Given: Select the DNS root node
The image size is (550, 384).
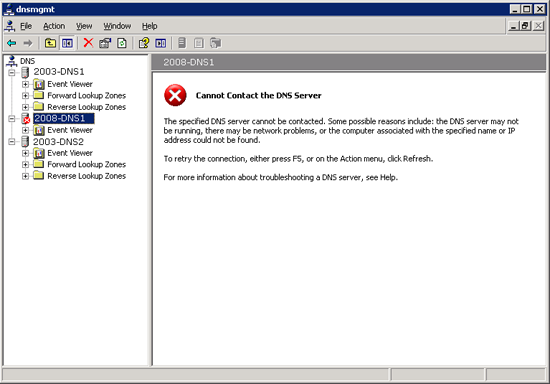Looking at the screenshot, I should [x=27, y=61].
